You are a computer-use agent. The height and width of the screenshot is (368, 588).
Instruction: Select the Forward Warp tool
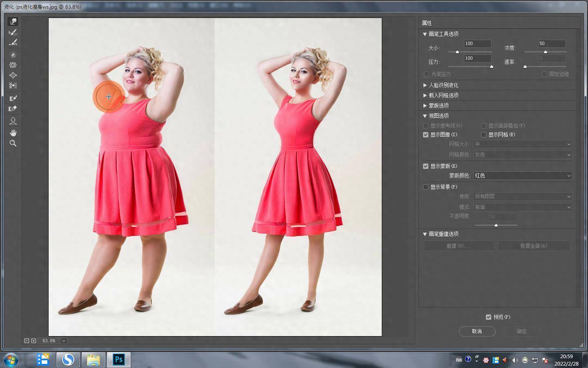[x=13, y=22]
